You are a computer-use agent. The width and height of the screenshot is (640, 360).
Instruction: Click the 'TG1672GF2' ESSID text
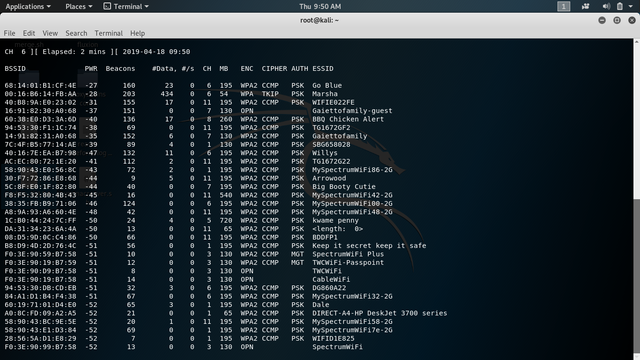[x=331, y=128]
